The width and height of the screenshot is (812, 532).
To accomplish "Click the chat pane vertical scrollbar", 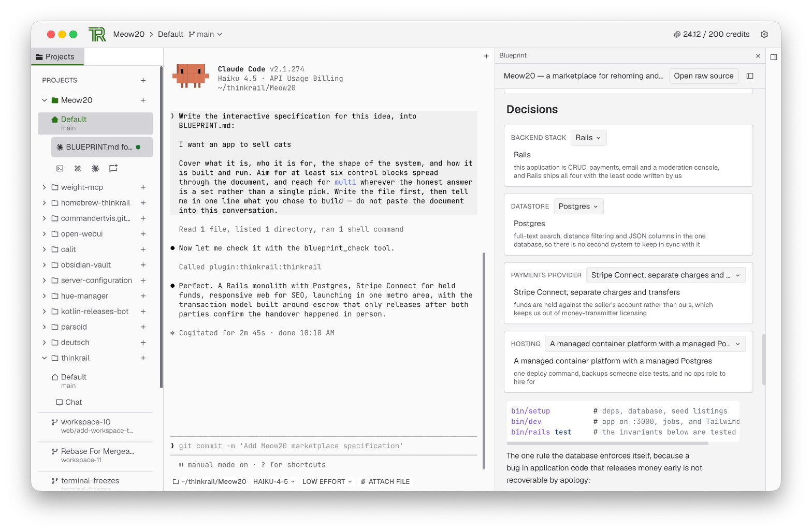I will (484, 361).
